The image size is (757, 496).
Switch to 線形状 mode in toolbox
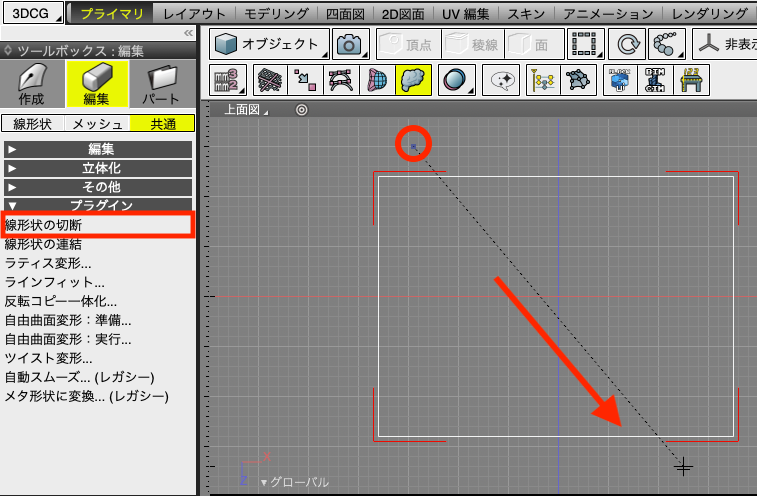(x=33, y=124)
